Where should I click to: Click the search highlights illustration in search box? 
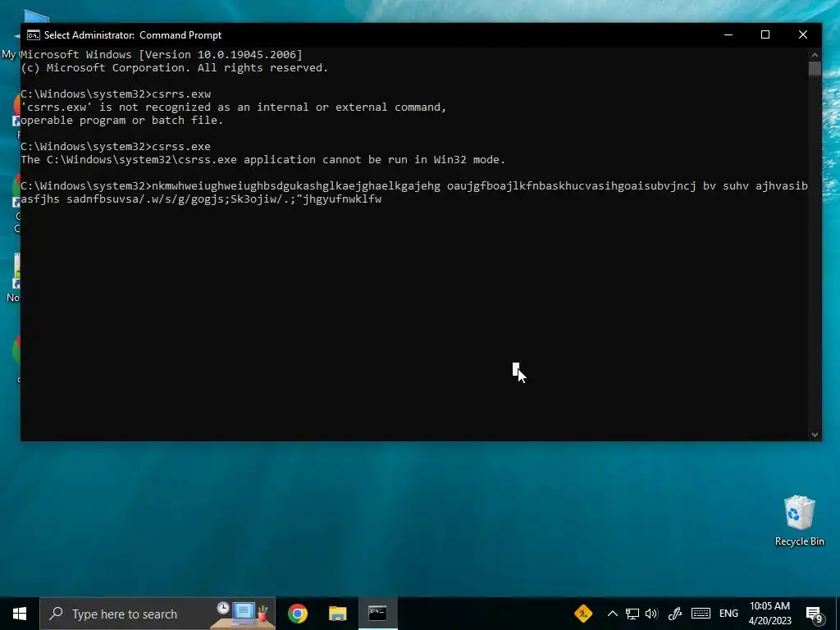pos(243,614)
